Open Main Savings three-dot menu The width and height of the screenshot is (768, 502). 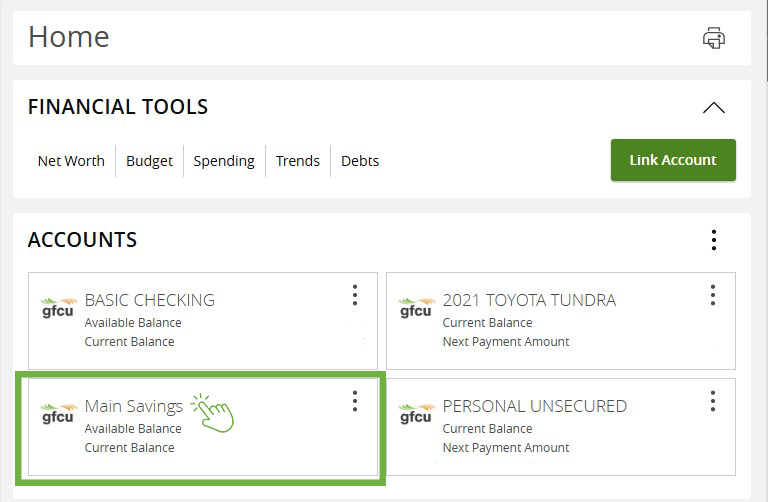[355, 401]
